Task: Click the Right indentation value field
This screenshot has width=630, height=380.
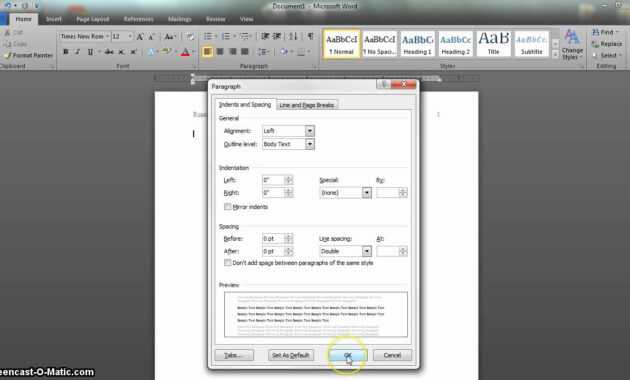Action: [x=273, y=193]
